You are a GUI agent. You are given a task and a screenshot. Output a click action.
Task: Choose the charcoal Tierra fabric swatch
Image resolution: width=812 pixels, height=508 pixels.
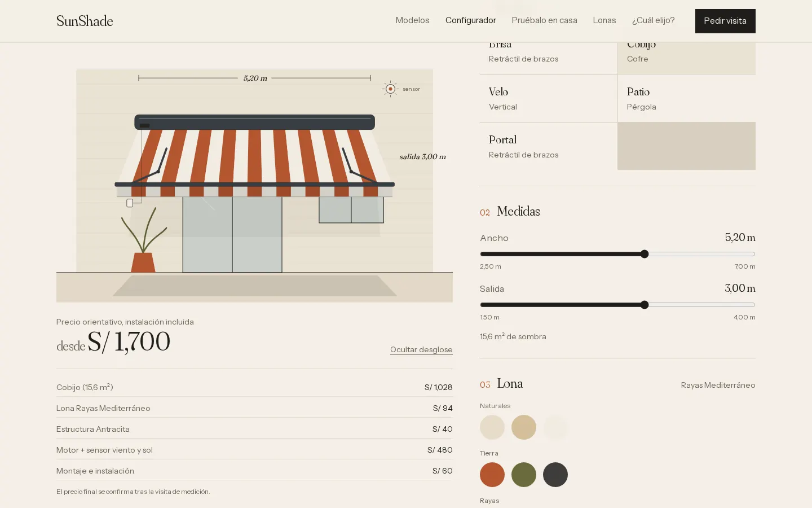click(555, 475)
